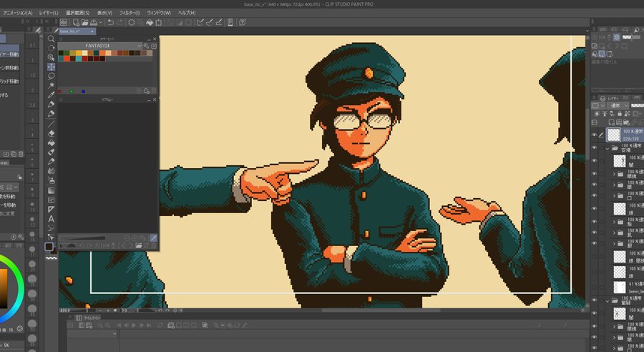Open the ウィンドウ(W) menu
This screenshot has height=352, width=644.
[159, 13]
